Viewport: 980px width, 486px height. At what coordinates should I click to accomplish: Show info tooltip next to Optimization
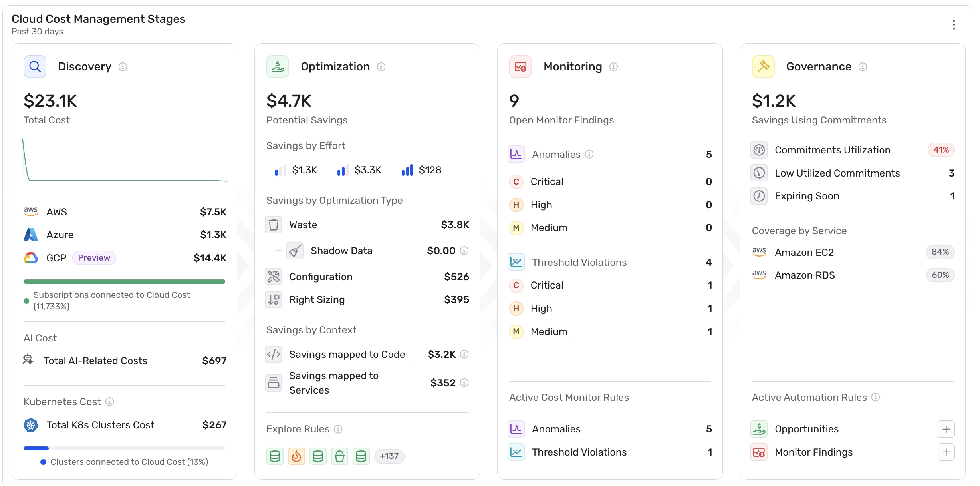point(381,67)
